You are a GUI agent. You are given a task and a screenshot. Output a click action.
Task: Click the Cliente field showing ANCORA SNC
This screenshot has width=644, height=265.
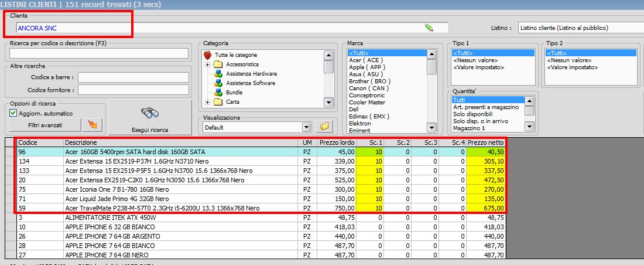pyautogui.click(x=232, y=28)
